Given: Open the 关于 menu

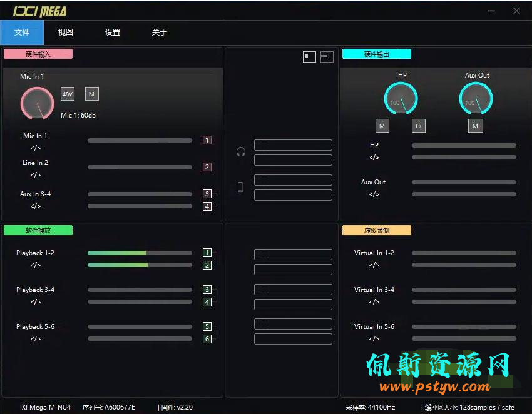Looking at the screenshot, I should (160, 33).
